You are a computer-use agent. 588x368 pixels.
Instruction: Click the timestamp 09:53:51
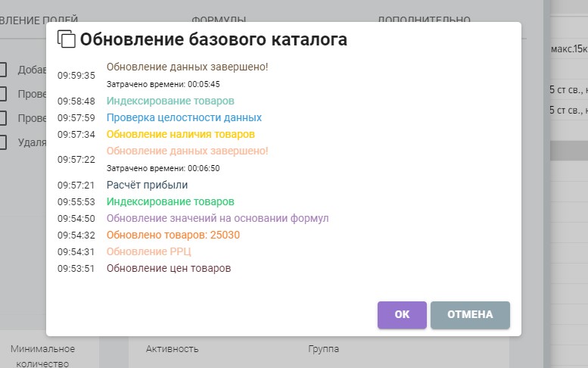pyautogui.click(x=76, y=269)
